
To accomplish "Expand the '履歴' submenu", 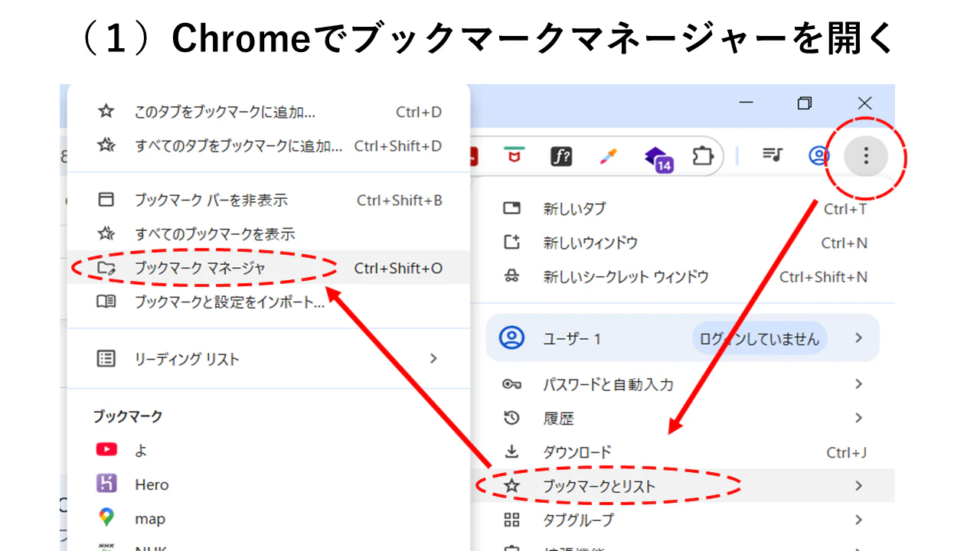I will tap(683, 418).
